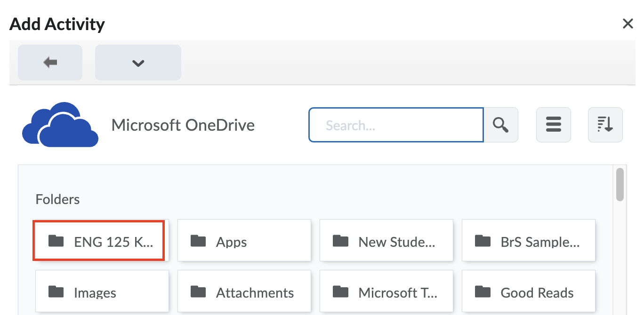This screenshot has height=315, width=644.
Task: Click the Folders section heading
Action: pos(57,199)
